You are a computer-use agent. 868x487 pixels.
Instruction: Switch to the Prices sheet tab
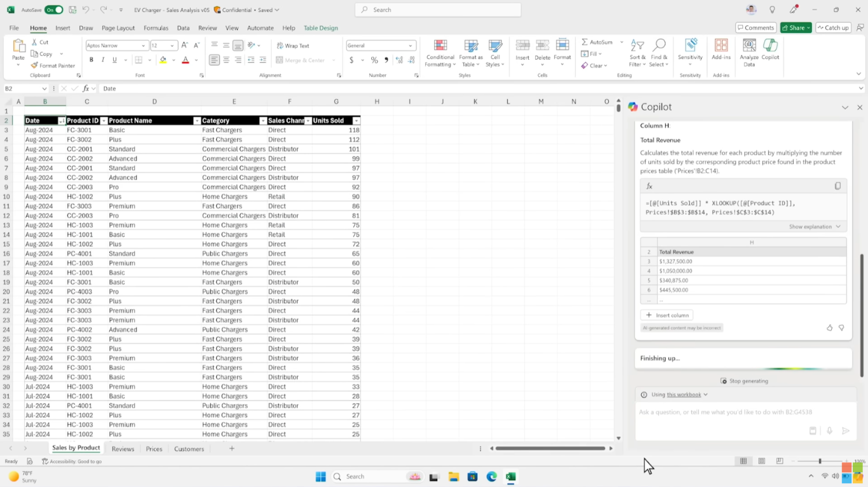click(154, 449)
